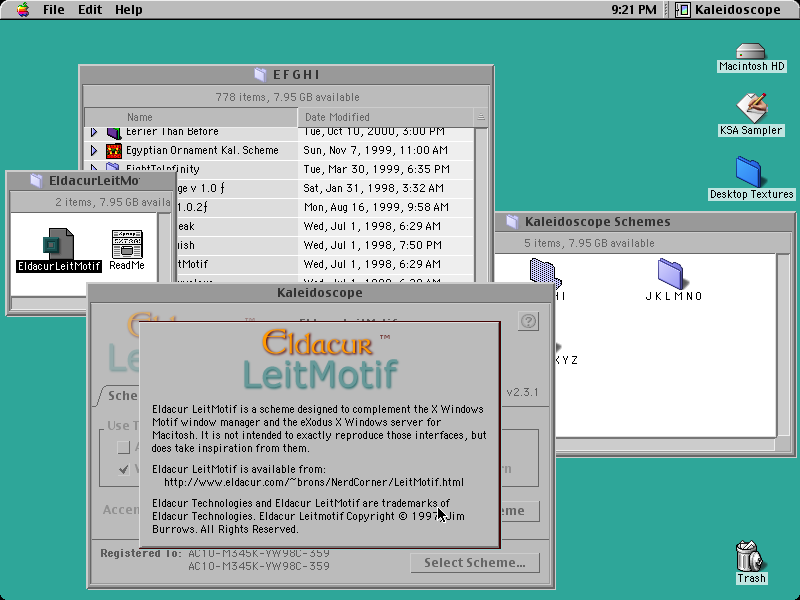
Task: Click the folder icon in Kaleidoscope Schemes title bar
Action: (x=512, y=221)
